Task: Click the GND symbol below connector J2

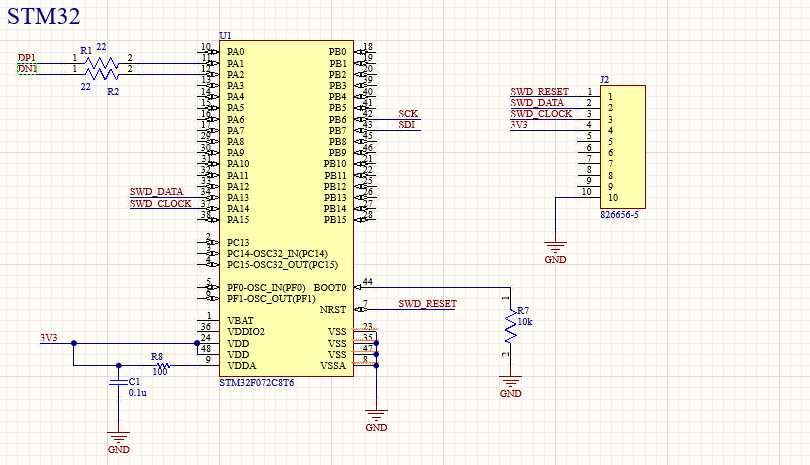Action: pos(555,253)
